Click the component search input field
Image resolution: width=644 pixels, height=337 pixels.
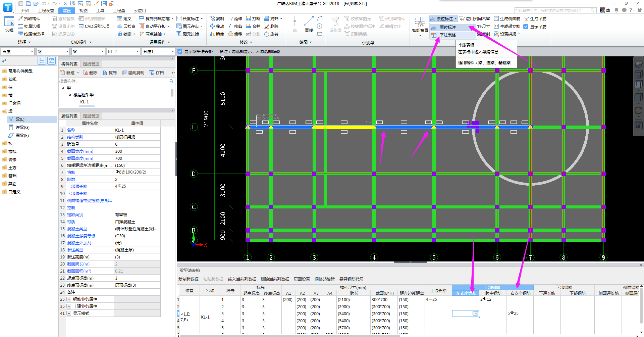click(x=114, y=81)
